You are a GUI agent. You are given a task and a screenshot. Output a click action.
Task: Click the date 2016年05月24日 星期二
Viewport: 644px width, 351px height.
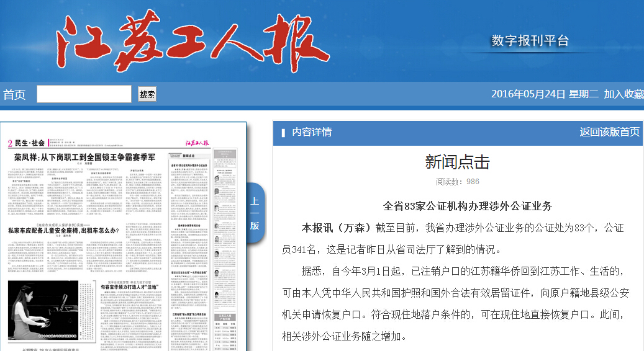[545, 94]
